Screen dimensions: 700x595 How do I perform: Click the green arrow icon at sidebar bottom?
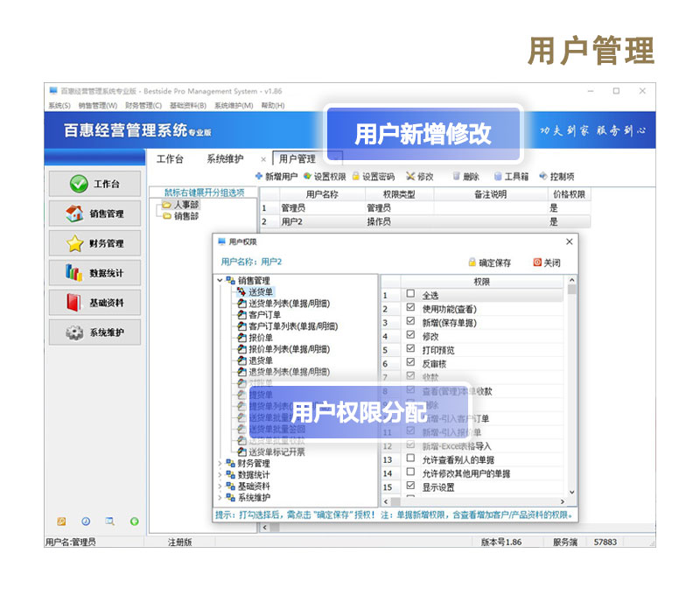(x=135, y=521)
